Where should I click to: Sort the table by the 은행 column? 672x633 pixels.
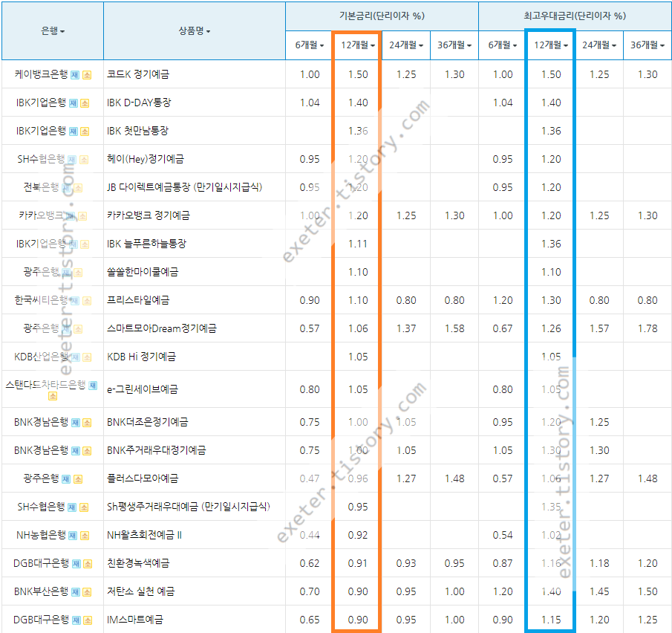pyautogui.click(x=53, y=31)
